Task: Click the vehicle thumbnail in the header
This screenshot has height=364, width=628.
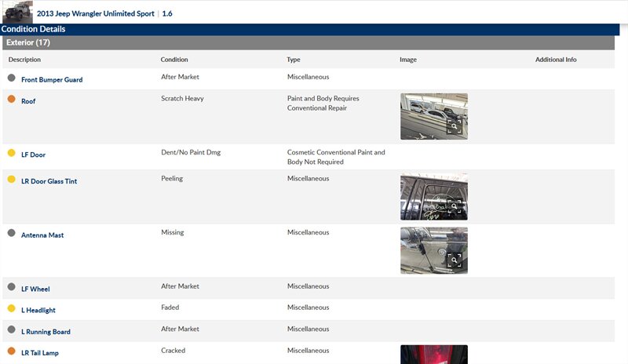Action: click(x=16, y=12)
